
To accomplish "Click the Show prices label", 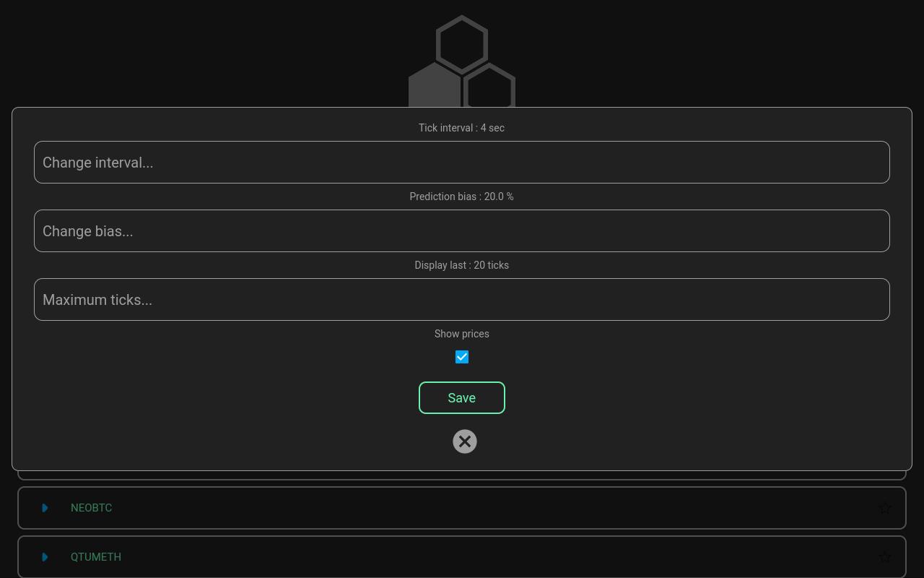I will coord(462,334).
